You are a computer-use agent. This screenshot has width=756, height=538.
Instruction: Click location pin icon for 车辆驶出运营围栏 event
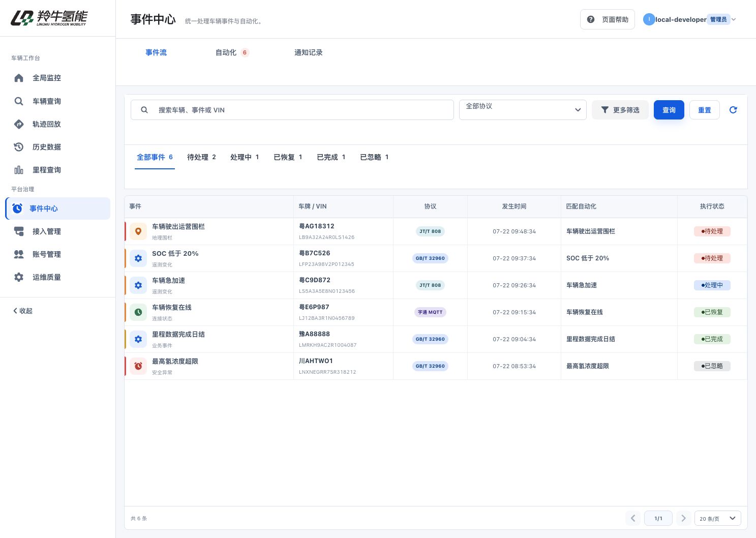(x=138, y=231)
